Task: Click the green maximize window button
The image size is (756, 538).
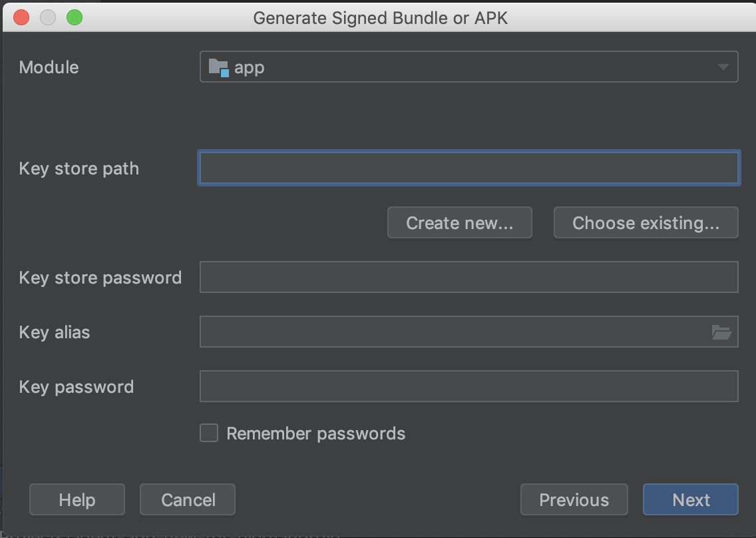Action: pyautogui.click(x=75, y=17)
